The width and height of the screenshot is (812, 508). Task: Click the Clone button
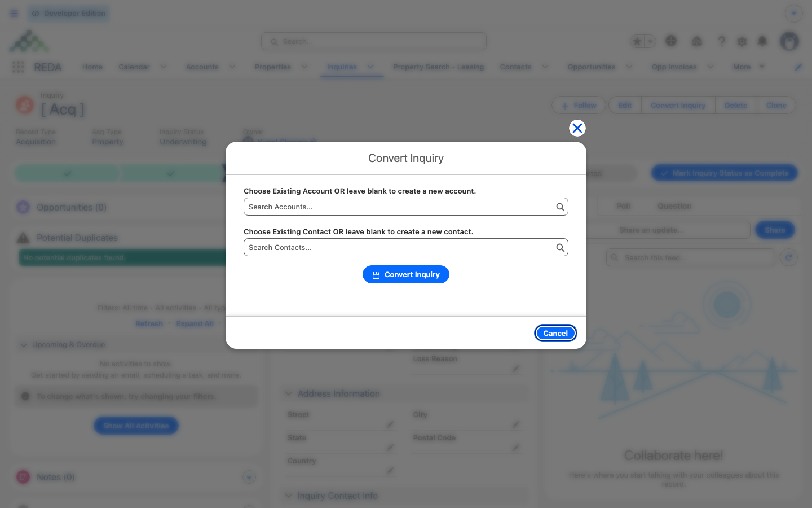click(776, 106)
